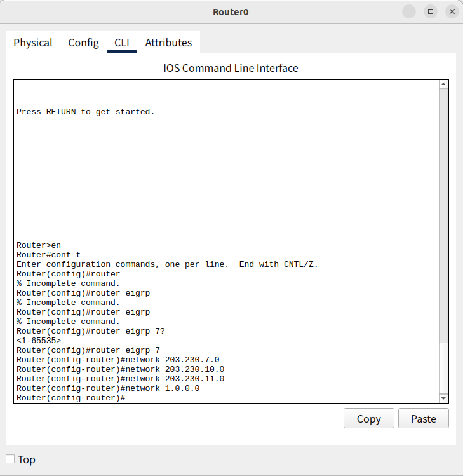Click the 'network 203.230.7.0' line
Viewport: 463px width, 476px height.
click(x=117, y=360)
